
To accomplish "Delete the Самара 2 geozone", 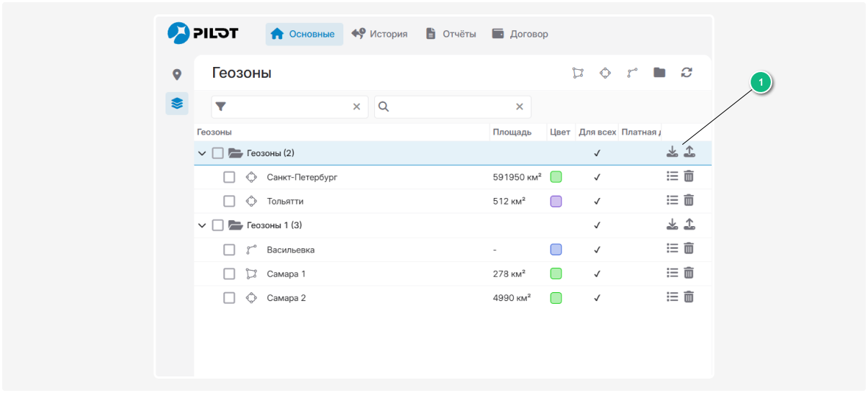I will point(689,297).
